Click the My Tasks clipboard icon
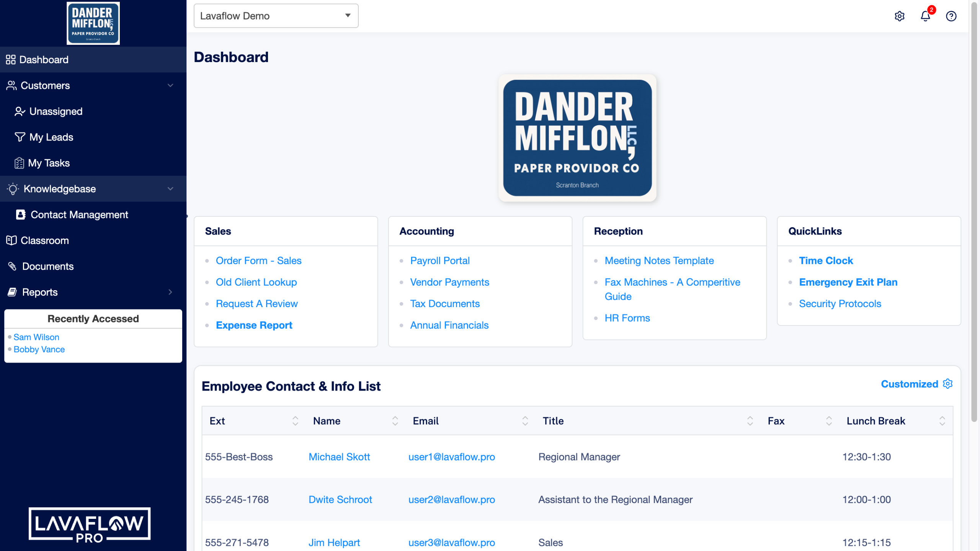 pos(19,163)
